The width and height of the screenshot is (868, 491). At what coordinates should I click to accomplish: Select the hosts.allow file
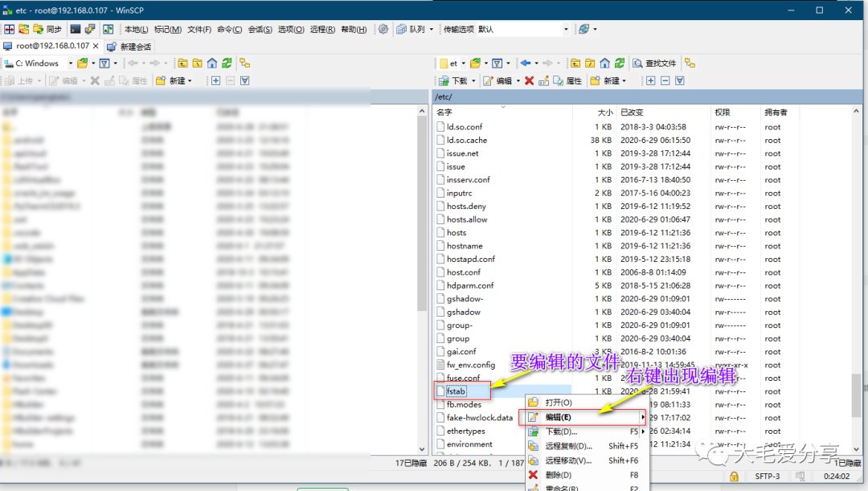click(x=466, y=219)
